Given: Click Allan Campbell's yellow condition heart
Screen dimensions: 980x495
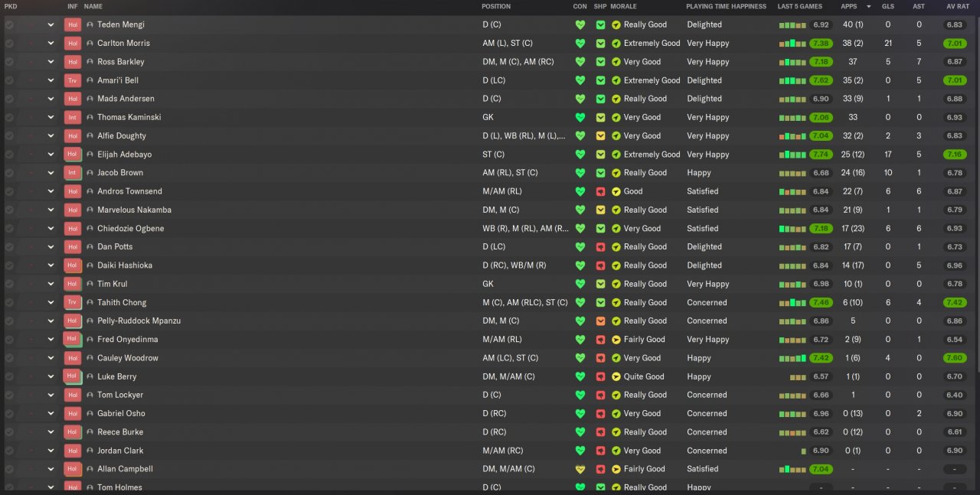Looking at the screenshot, I should [580, 469].
